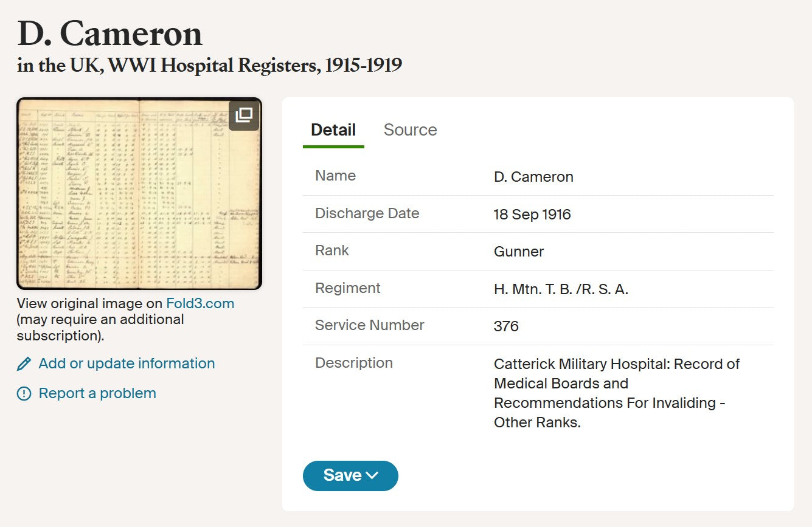812x527 pixels.
Task: Click the Service Number value 376
Action: point(506,326)
